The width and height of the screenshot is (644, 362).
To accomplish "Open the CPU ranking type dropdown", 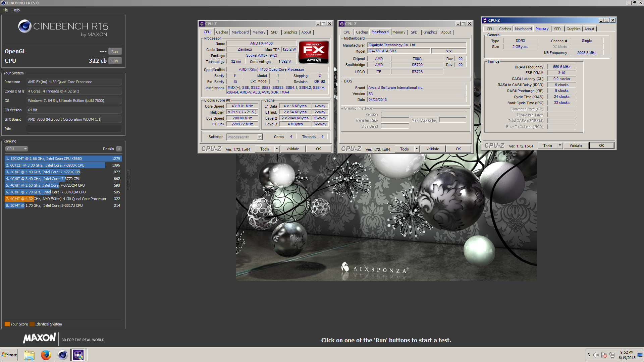I will pos(16,149).
